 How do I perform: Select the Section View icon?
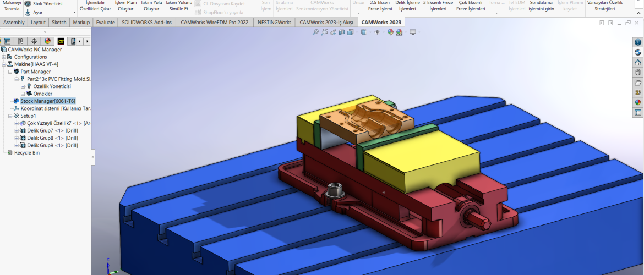click(x=342, y=32)
